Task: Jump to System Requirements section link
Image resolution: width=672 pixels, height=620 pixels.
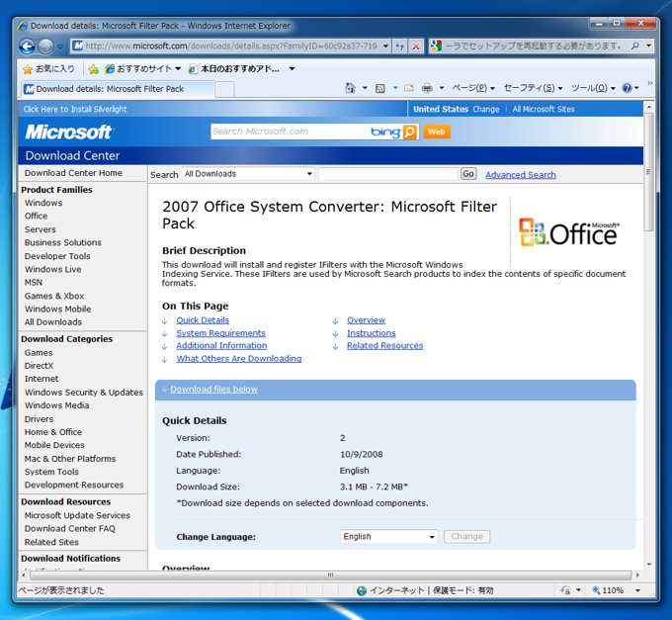Action: click(x=220, y=332)
